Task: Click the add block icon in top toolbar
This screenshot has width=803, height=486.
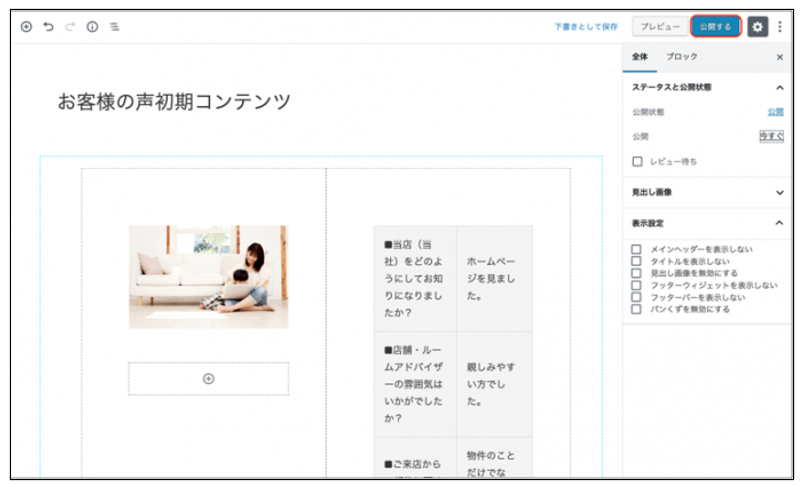Action: (x=26, y=27)
